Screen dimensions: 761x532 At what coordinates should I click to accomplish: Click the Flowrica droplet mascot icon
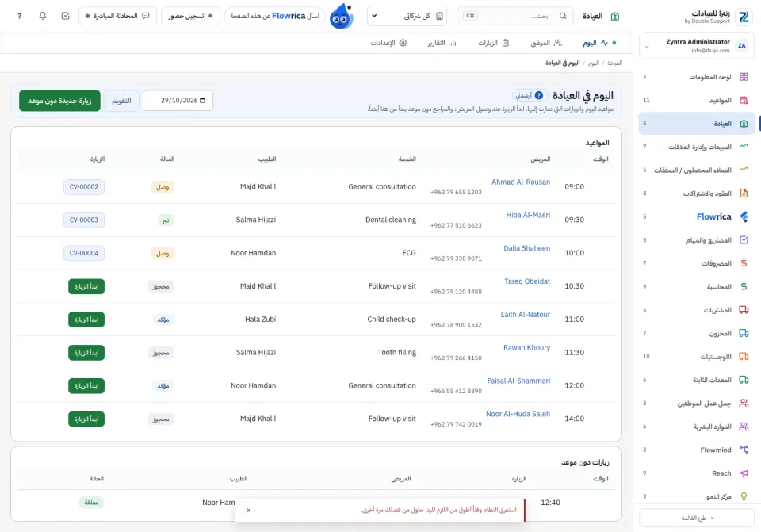pyautogui.click(x=342, y=17)
